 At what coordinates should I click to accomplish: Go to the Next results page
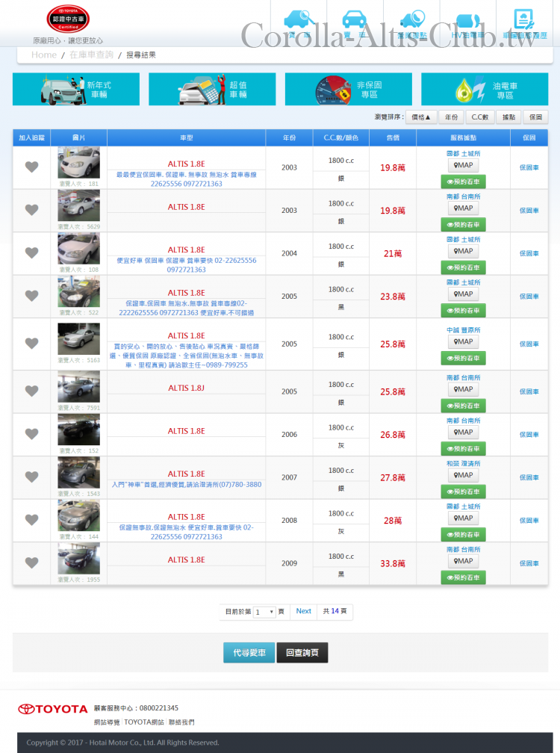(x=303, y=611)
